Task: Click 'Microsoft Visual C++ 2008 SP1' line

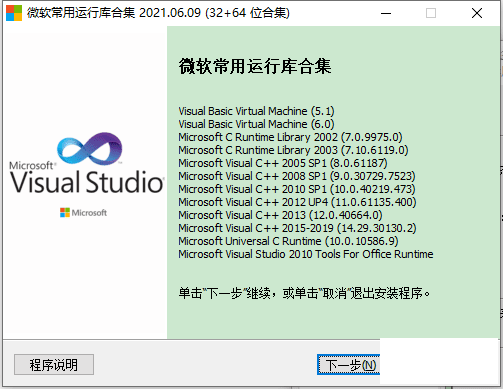Action: (297, 176)
